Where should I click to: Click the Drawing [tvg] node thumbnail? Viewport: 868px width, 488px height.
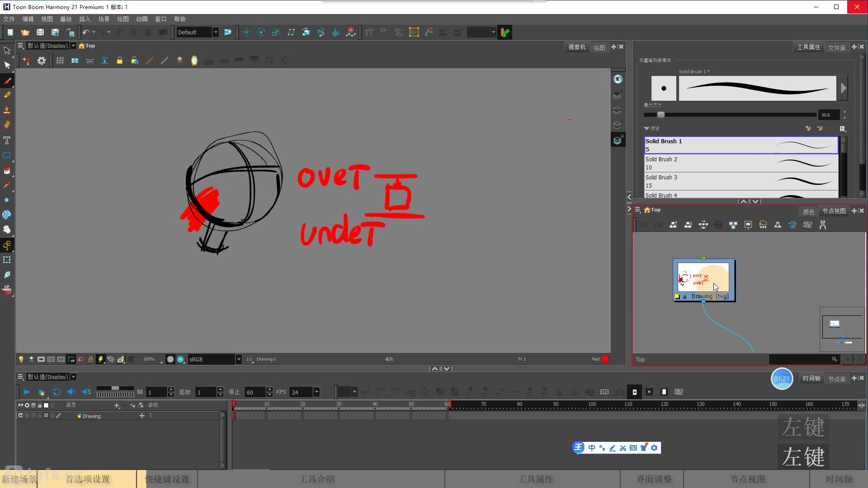click(703, 277)
